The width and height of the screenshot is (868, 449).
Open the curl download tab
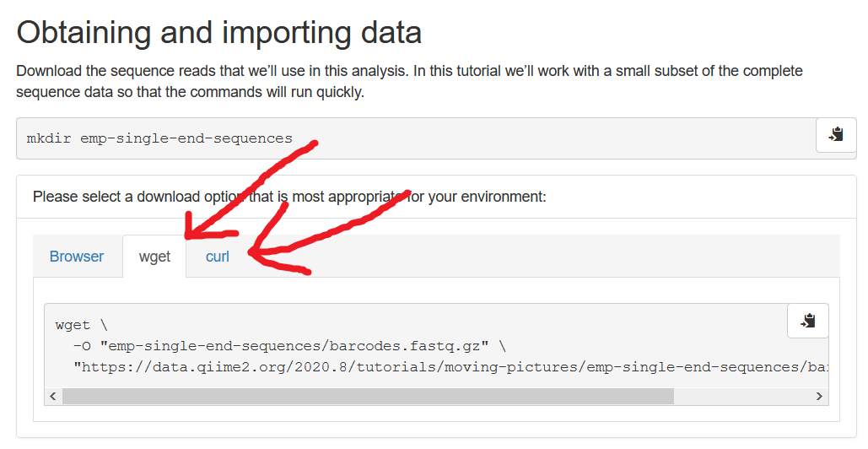point(218,257)
